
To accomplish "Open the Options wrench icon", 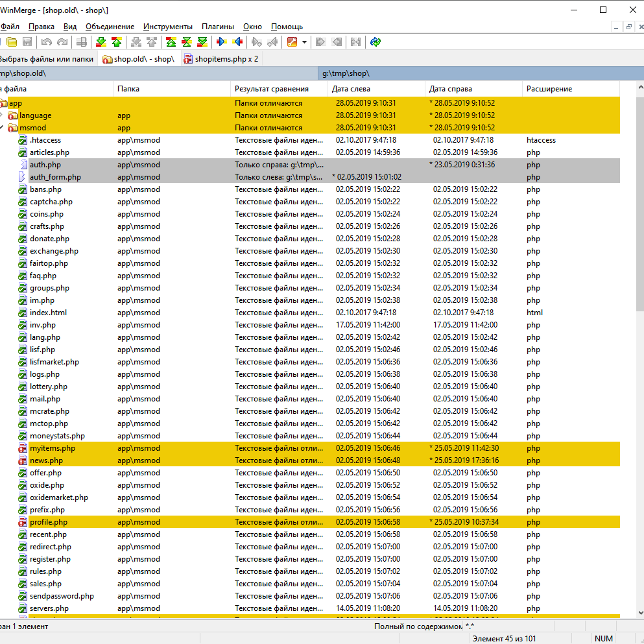I will pos(292,42).
